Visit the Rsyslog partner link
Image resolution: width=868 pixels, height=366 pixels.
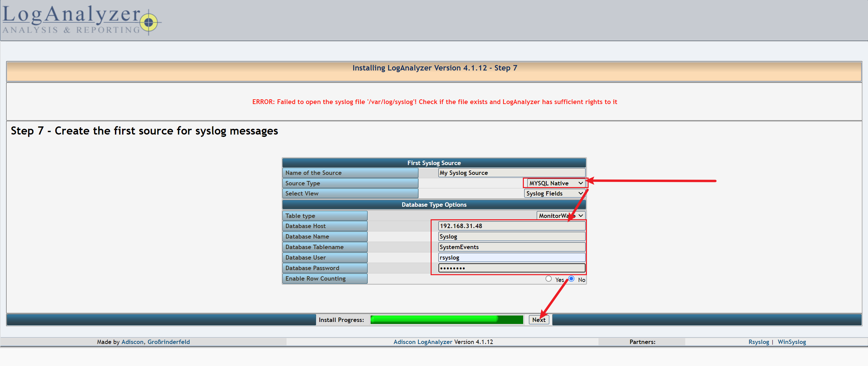tap(758, 342)
